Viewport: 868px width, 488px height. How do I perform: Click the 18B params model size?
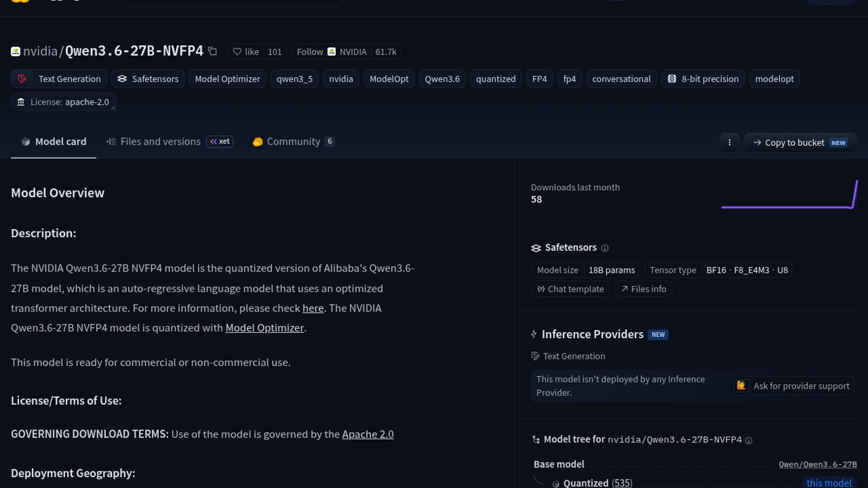612,270
